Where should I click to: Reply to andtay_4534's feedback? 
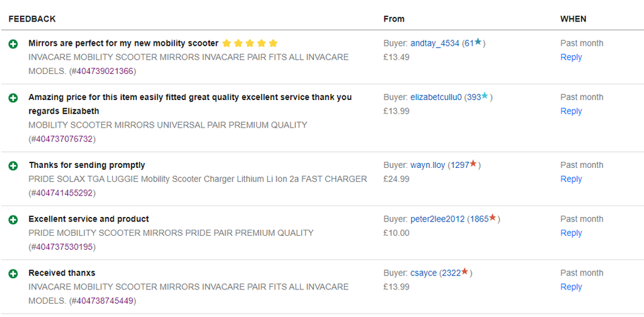coord(571,57)
